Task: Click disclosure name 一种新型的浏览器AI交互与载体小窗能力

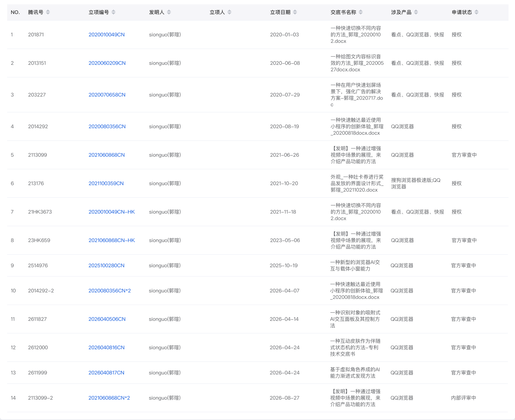Action: [x=355, y=266]
